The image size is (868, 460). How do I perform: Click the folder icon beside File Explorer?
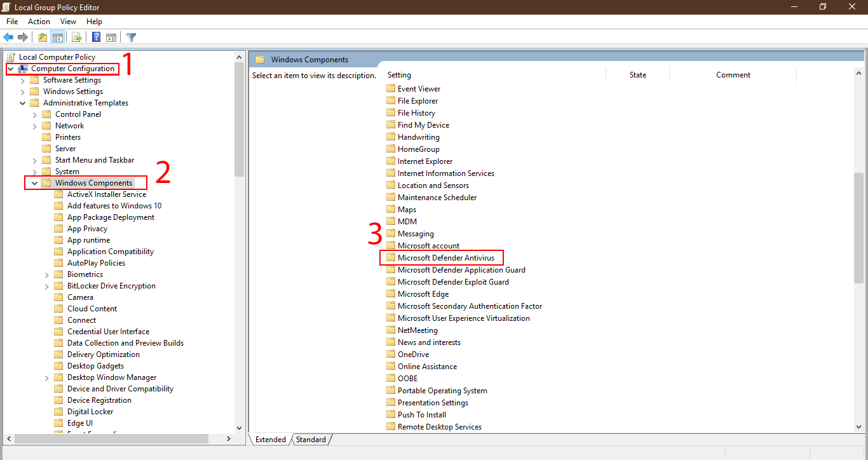(391, 101)
